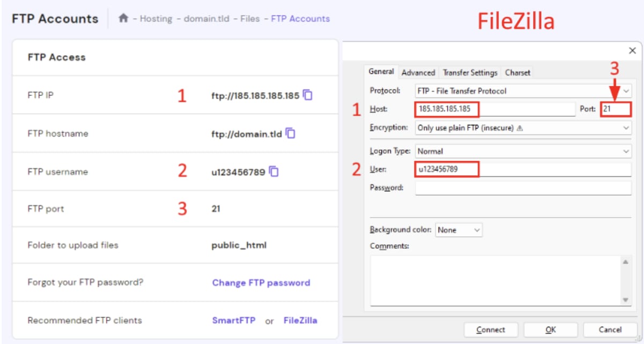Image resolution: width=644 pixels, height=344 pixels.
Task: Copy the FTP username u123456789
Action: (274, 172)
